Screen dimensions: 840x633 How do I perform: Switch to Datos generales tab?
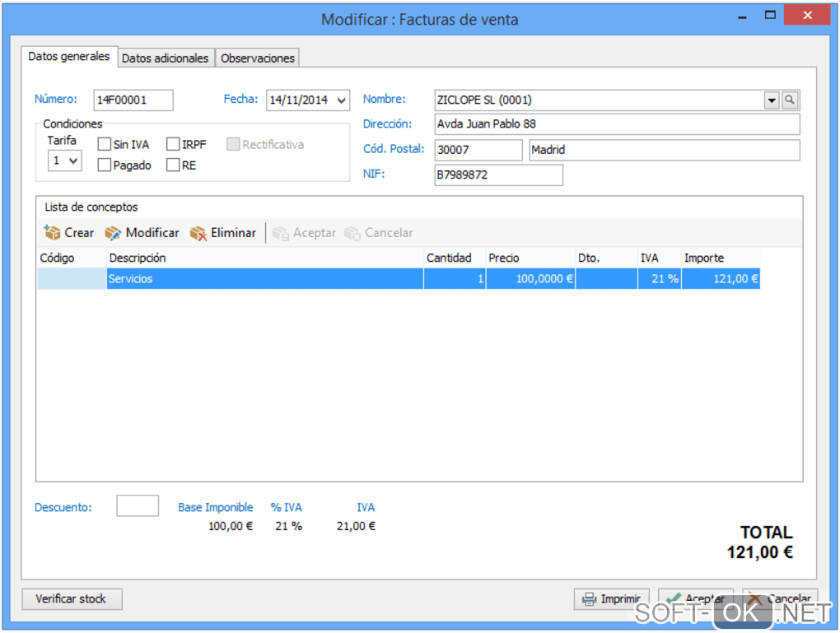69,56
